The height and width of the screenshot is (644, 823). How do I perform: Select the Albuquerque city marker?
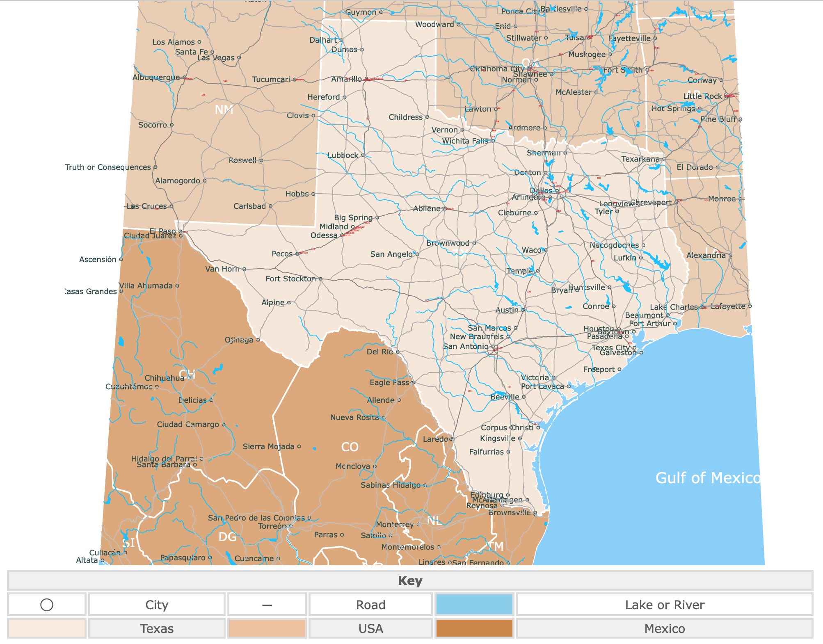[x=184, y=76]
